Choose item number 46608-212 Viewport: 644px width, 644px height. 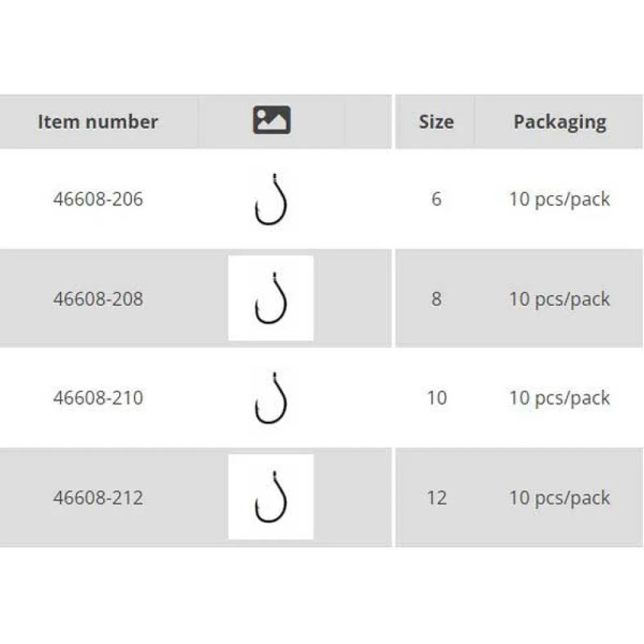tap(98, 497)
